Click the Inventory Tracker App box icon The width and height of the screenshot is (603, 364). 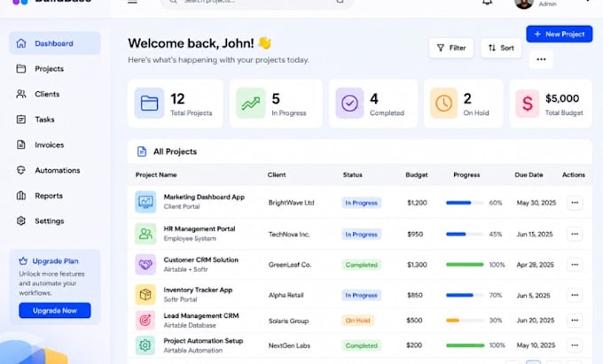click(x=145, y=295)
